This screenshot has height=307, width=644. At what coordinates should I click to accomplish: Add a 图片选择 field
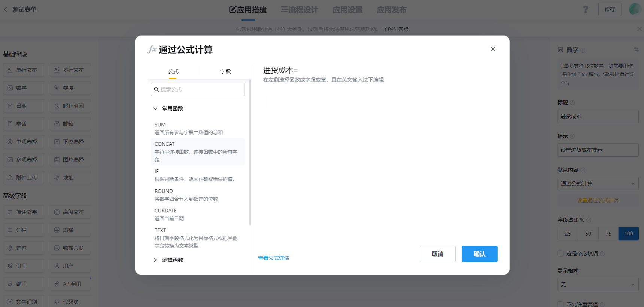click(x=70, y=160)
